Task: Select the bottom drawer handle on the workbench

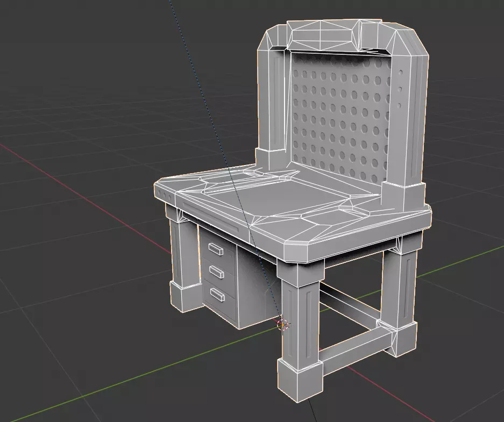Action: pos(217,294)
